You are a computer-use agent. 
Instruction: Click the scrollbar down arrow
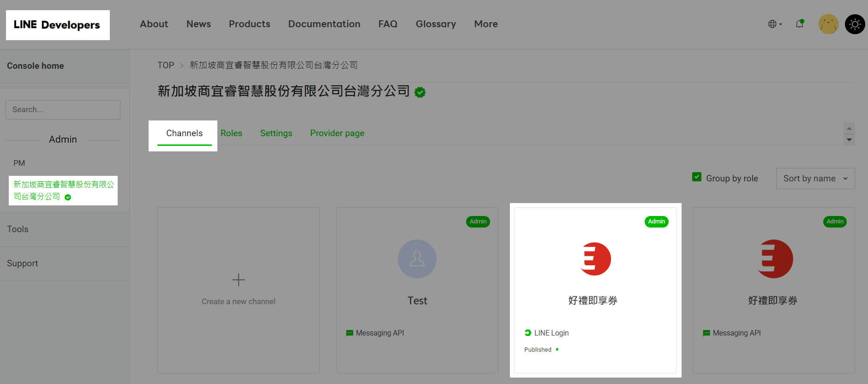pyautogui.click(x=849, y=140)
